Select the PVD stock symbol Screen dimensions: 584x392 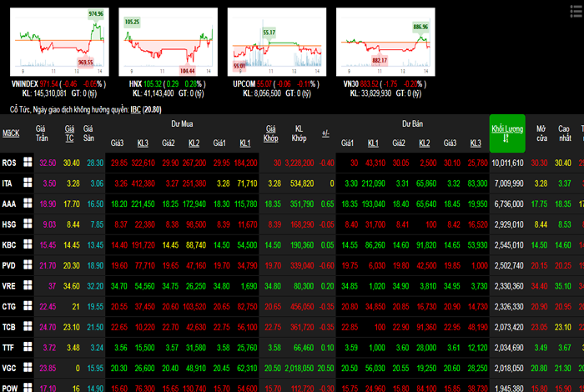[x=9, y=265]
